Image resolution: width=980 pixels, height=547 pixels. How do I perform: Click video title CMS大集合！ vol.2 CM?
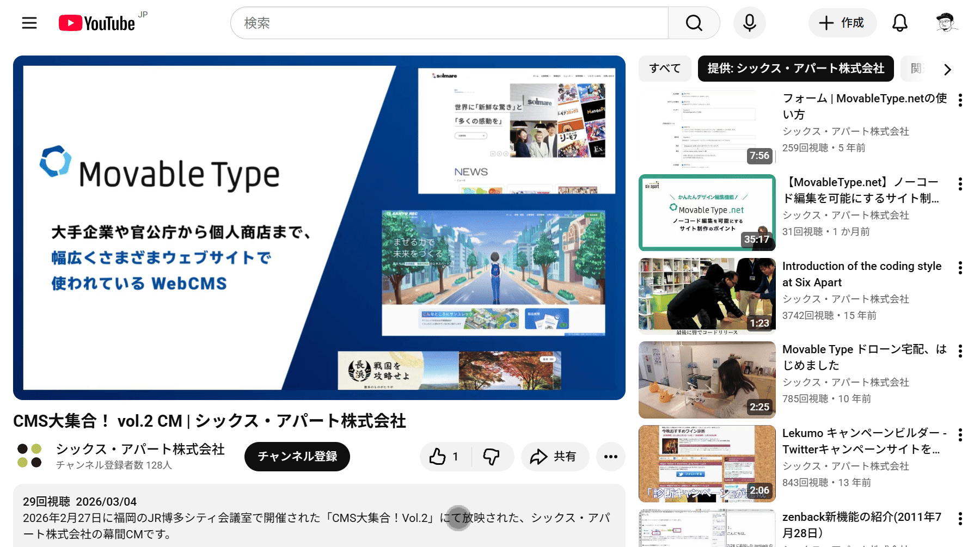(210, 421)
